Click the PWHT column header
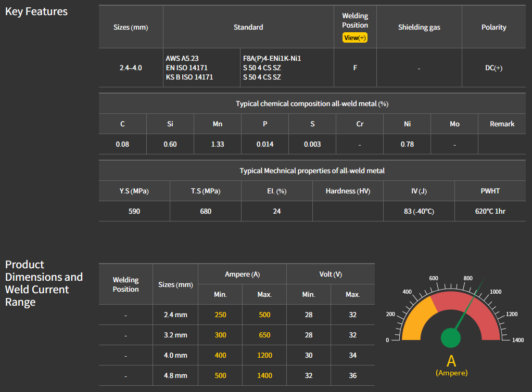 (x=490, y=191)
